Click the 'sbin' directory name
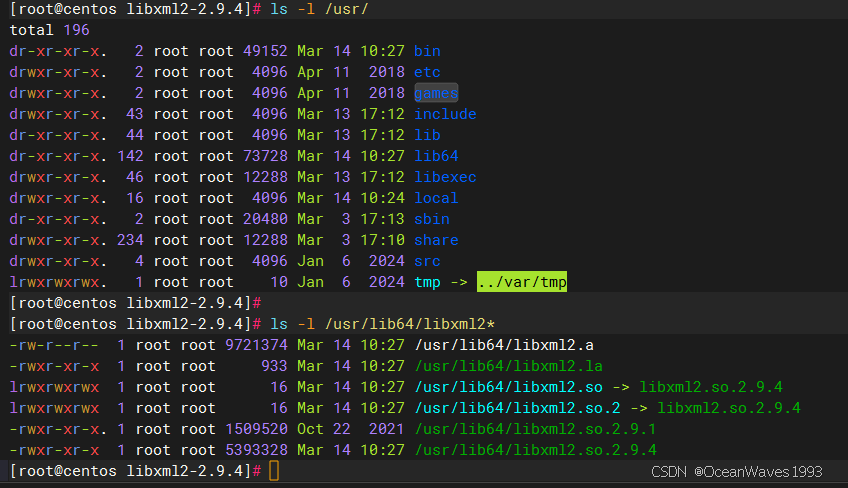Viewport: 848px width, 488px height. (x=432, y=219)
